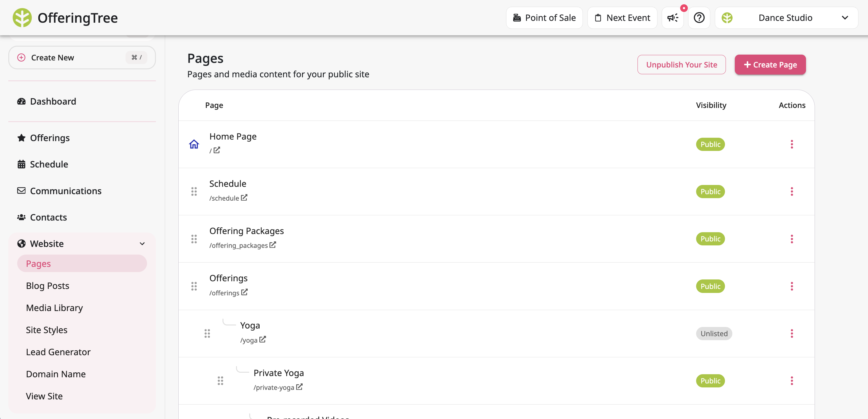Click the Page column header
The height and width of the screenshot is (419, 868).
click(x=214, y=105)
